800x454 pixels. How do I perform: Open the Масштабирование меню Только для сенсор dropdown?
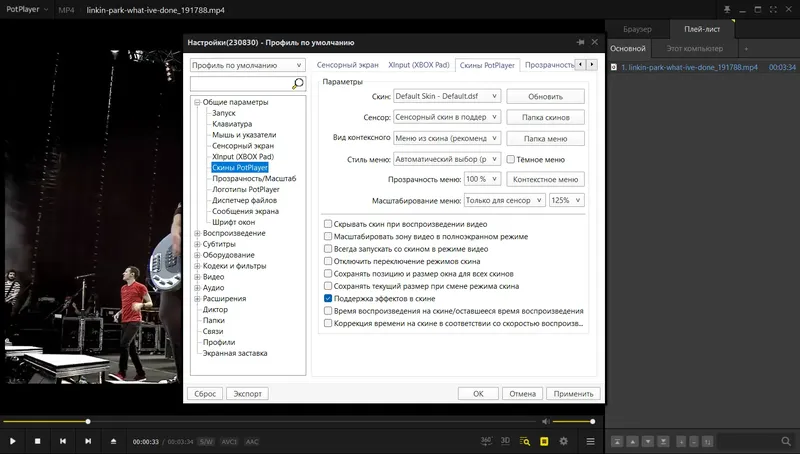point(505,200)
